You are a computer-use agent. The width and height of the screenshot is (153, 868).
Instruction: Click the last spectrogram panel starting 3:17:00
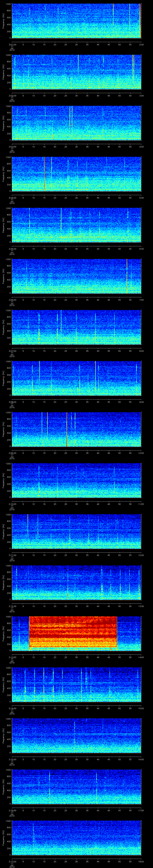77,838
